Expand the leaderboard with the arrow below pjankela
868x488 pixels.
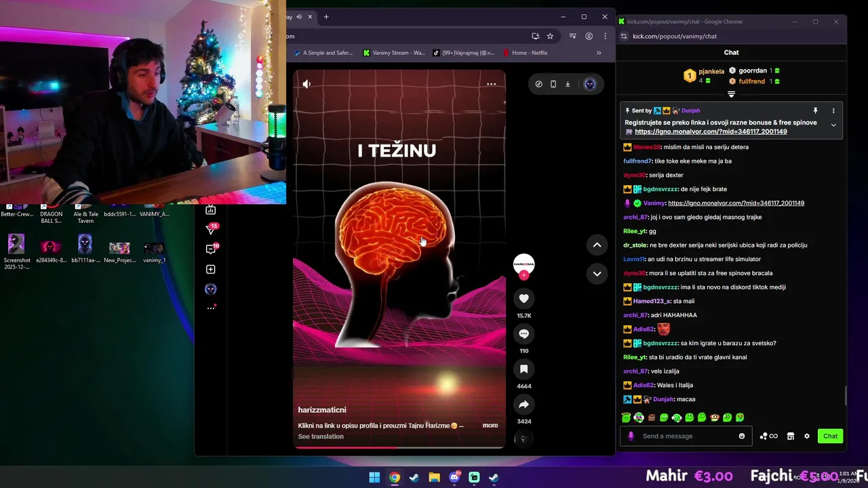click(x=731, y=94)
